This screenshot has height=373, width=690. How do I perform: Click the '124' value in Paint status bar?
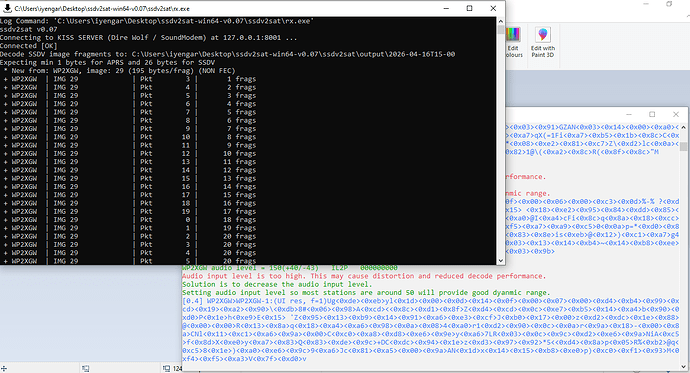(177, 369)
